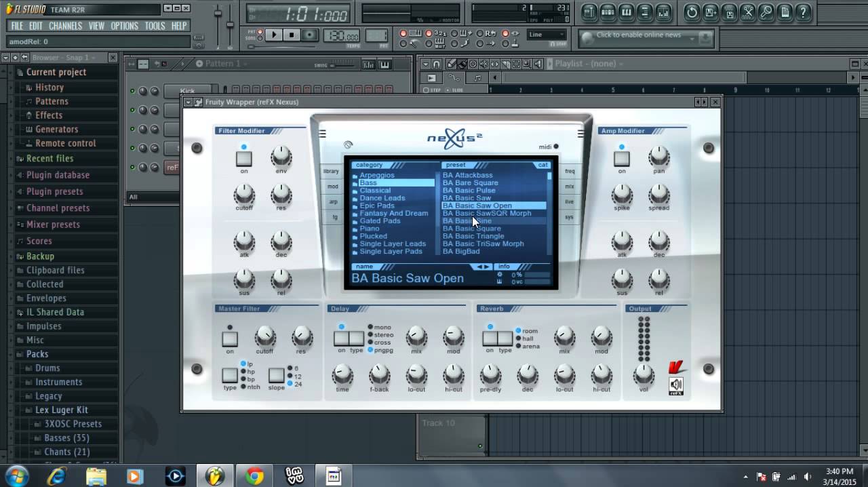Toggle the Delay on switch

pyautogui.click(x=341, y=338)
